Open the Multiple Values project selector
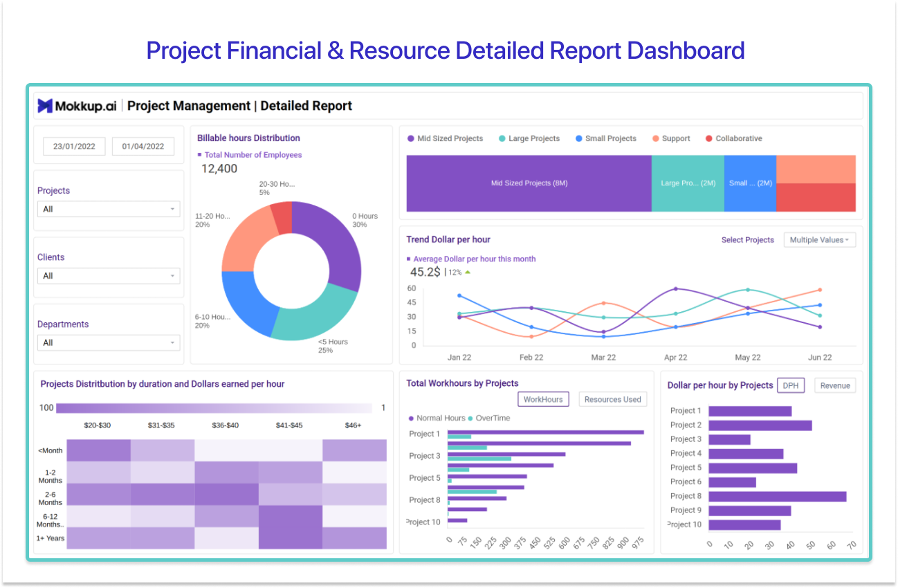 (x=820, y=240)
